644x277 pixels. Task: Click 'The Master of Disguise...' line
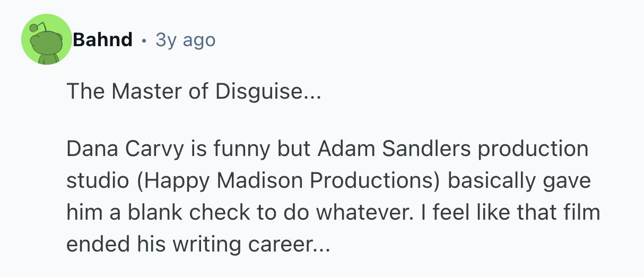click(194, 92)
